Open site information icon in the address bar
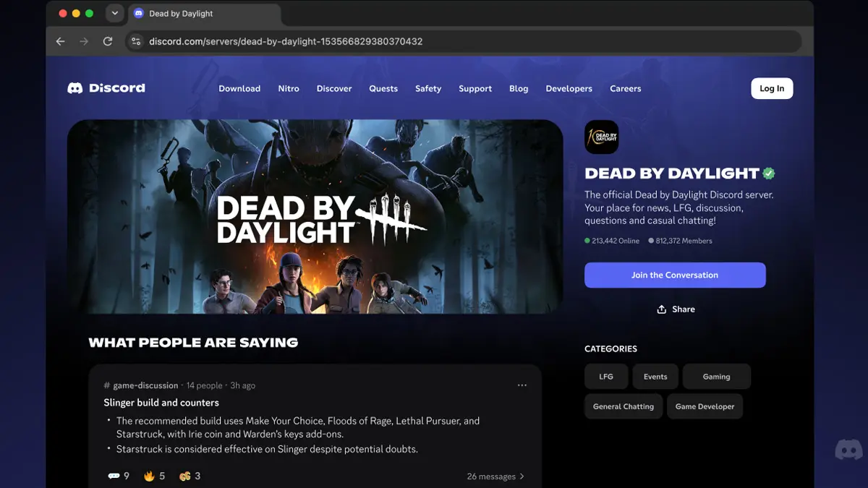Image resolution: width=868 pixels, height=488 pixels. pos(135,41)
